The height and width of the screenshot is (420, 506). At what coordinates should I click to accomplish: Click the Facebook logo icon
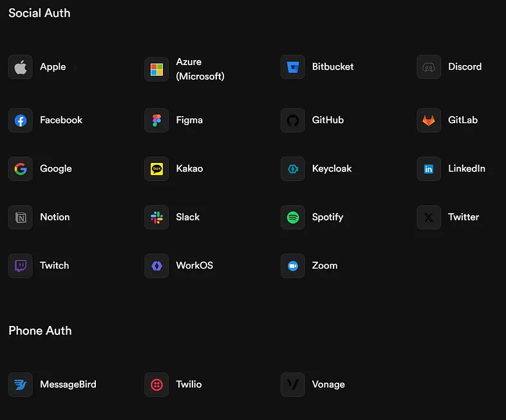coord(21,120)
